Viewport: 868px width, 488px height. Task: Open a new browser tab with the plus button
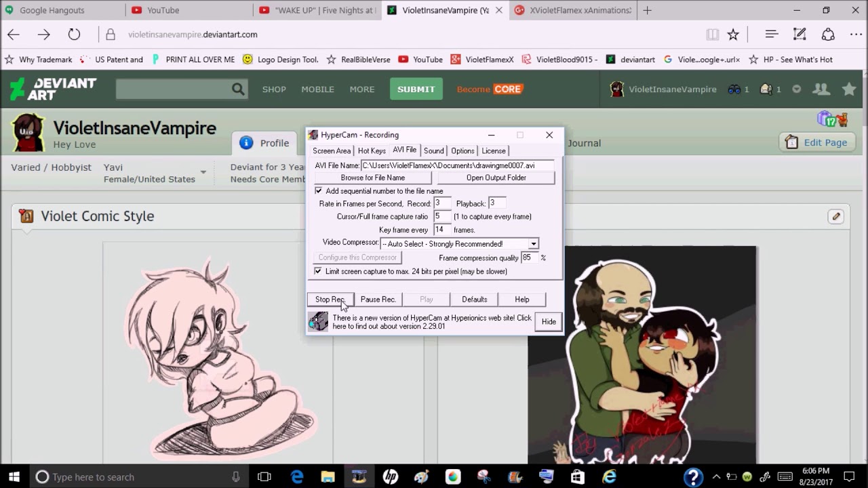(647, 10)
